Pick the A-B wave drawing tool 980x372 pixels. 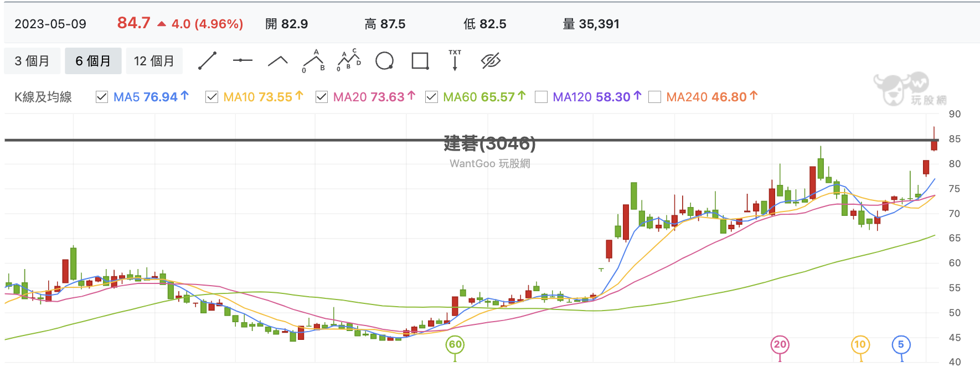pyautogui.click(x=313, y=61)
